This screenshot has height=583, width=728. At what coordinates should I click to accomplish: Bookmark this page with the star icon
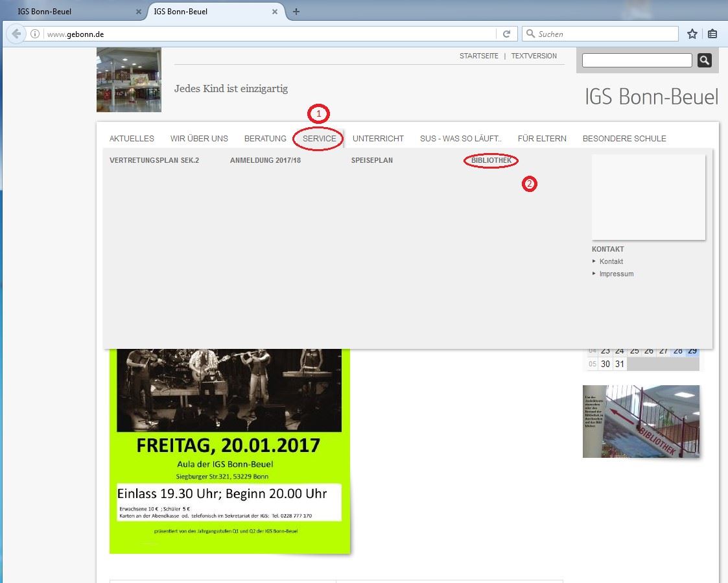[692, 34]
